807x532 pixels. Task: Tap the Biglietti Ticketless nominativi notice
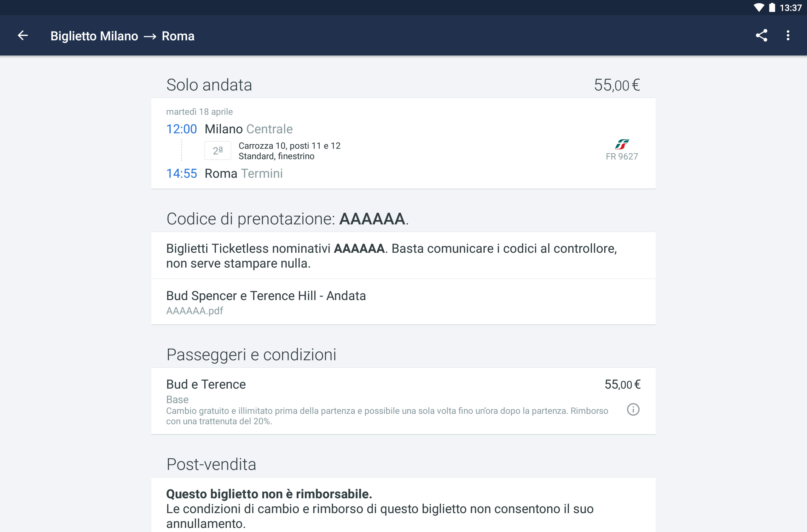click(403, 256)
